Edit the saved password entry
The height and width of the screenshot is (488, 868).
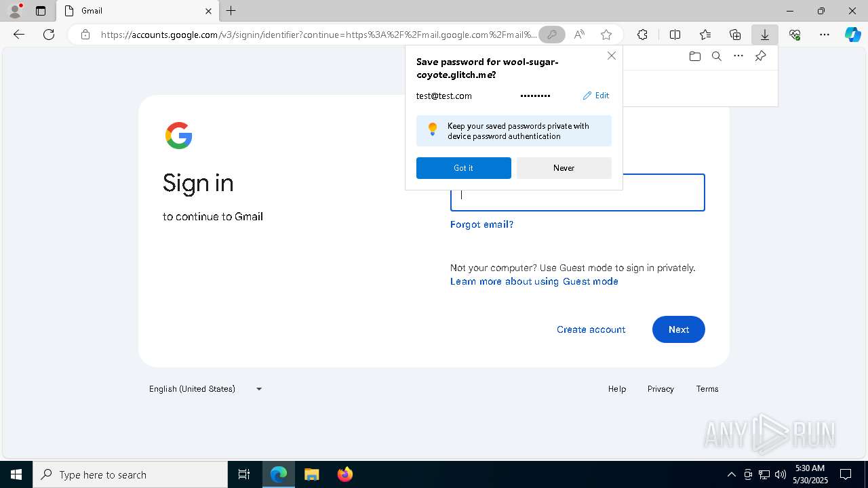click(596, 96)
